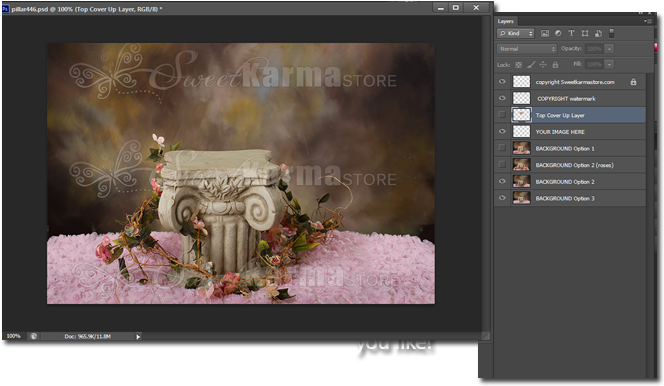
Task: Hide the BACKGROUND Option 3 layer
Action: coord(502,198)
